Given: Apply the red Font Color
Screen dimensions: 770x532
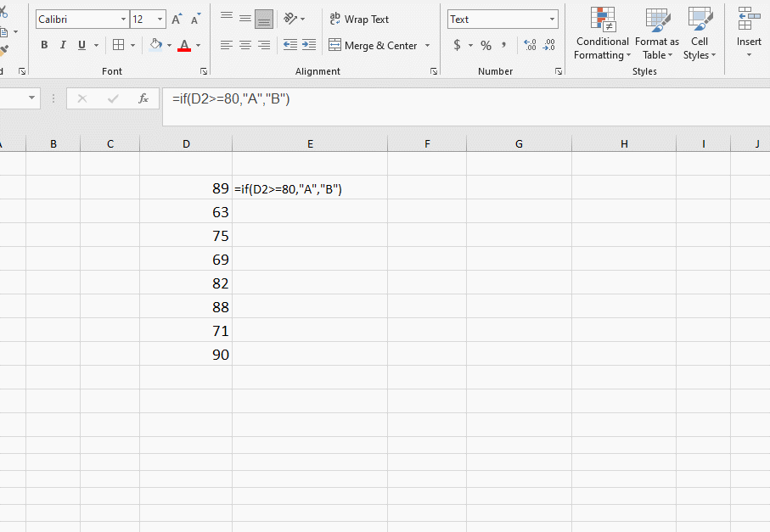Looking at the screenshot, I should pyautogui.click(x=184, y=45).
